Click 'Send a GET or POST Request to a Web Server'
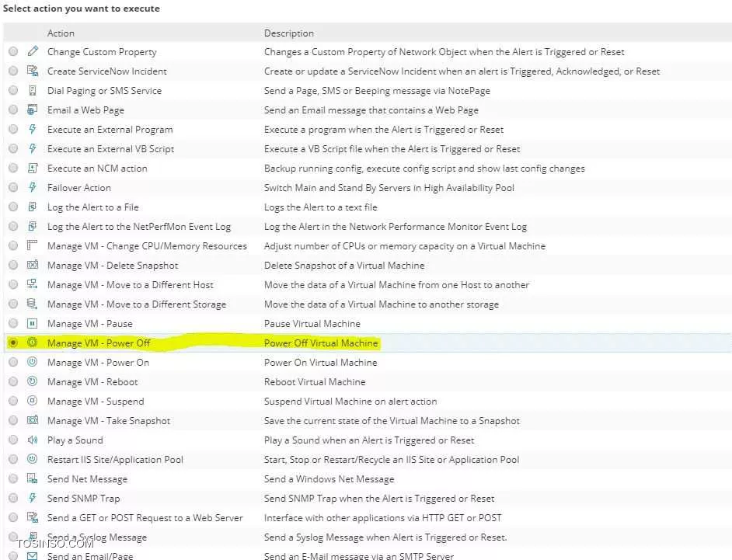Screen dimensions: 732x560 [145, 517]
